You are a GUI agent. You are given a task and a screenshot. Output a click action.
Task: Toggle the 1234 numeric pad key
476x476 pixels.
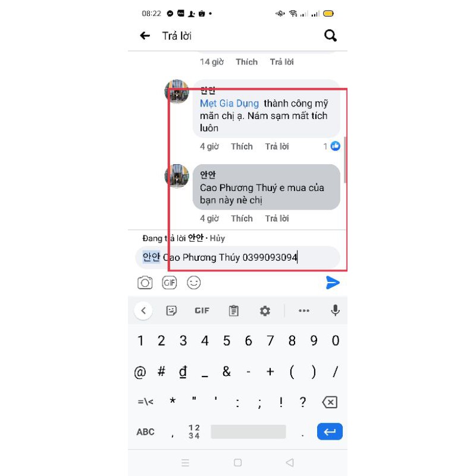point(194,432)
